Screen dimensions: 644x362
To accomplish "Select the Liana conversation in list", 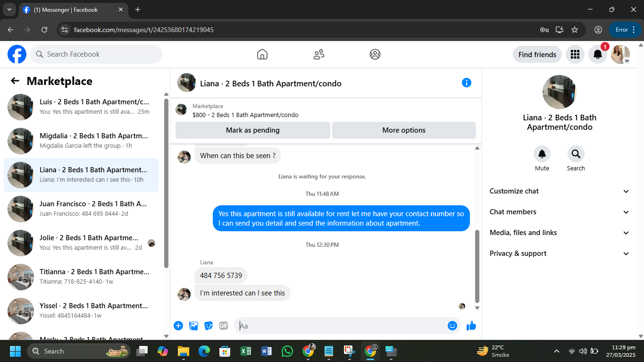I will click(x=81, y=175).
